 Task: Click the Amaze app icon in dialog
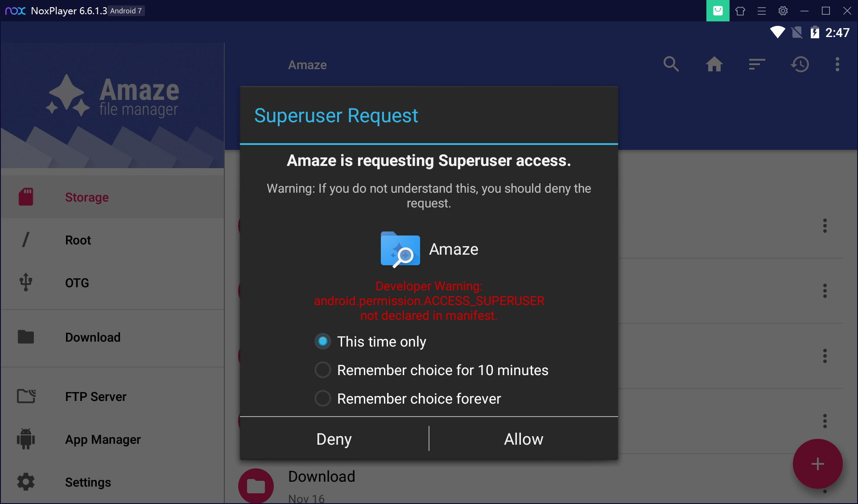click(x=400, y=249)
